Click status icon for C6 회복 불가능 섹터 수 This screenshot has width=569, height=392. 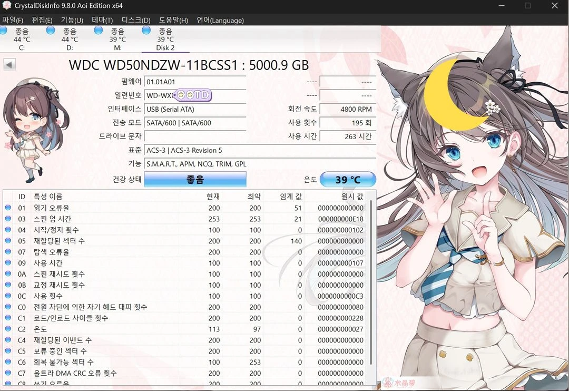pos(8,361)
